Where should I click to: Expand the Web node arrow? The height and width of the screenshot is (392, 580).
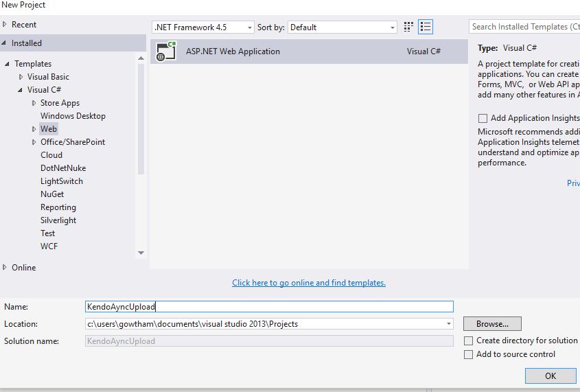[x=34, y=129]
